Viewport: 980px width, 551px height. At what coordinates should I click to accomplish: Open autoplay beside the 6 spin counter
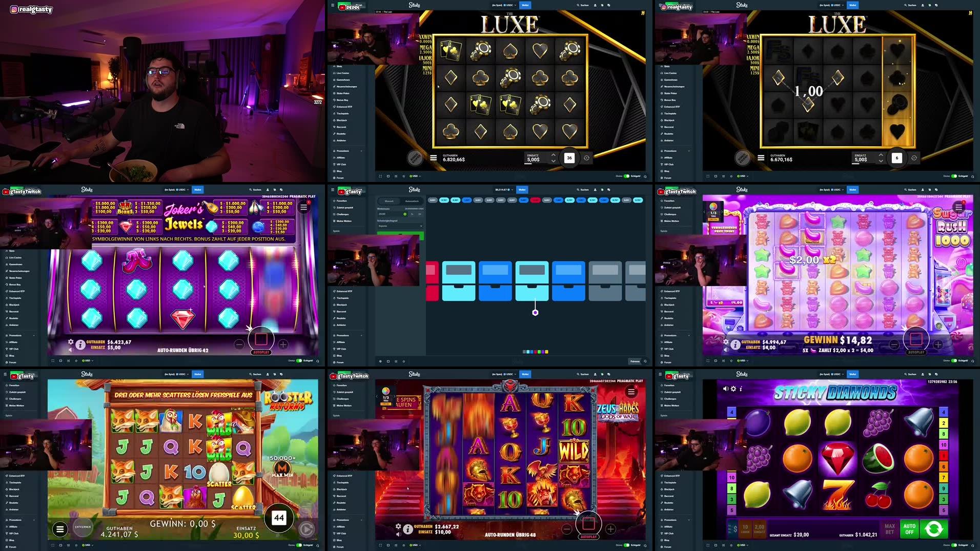914,158
